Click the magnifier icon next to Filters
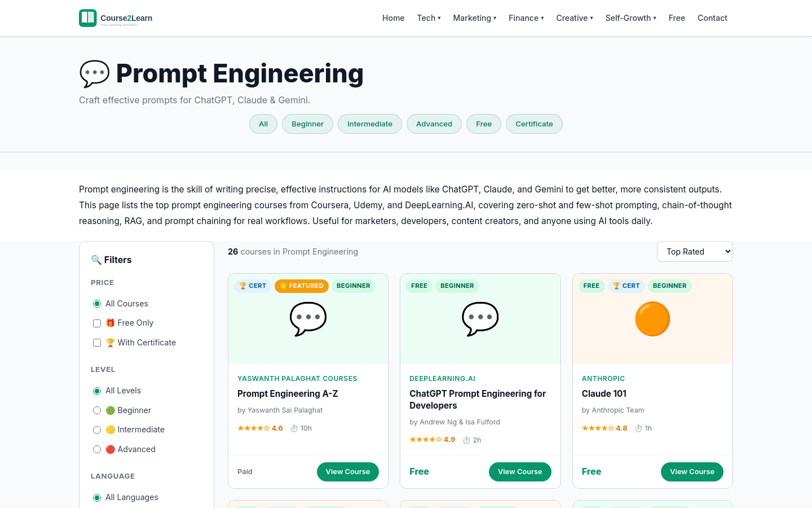This screenshot has height=508, width=812. coord(96,260)
